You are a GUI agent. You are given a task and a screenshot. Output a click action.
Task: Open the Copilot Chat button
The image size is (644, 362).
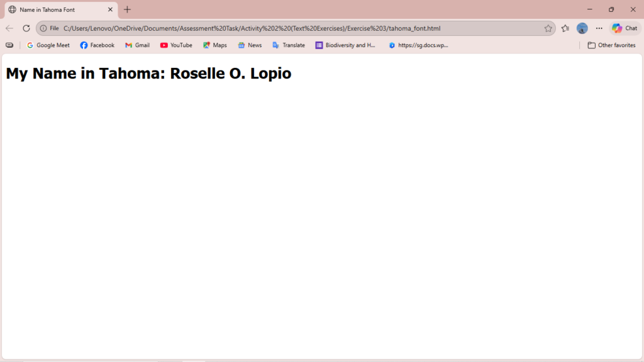tap(625, 28)
